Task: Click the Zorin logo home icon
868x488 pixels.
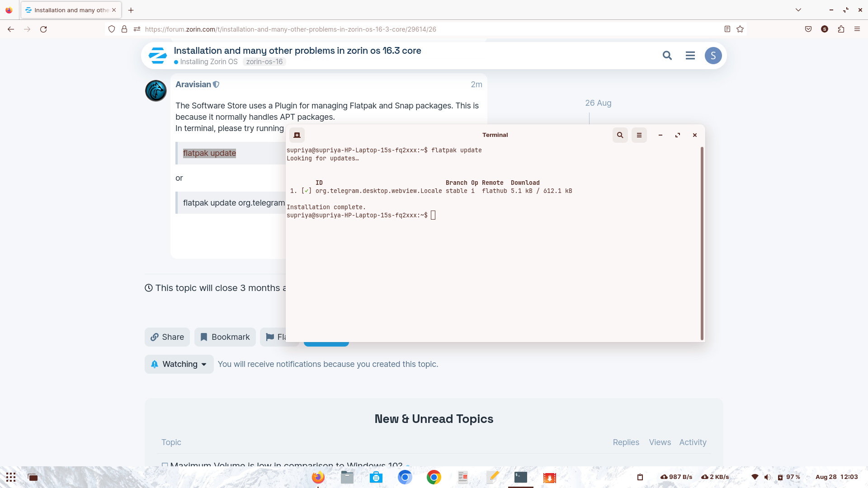Action: 158,56
